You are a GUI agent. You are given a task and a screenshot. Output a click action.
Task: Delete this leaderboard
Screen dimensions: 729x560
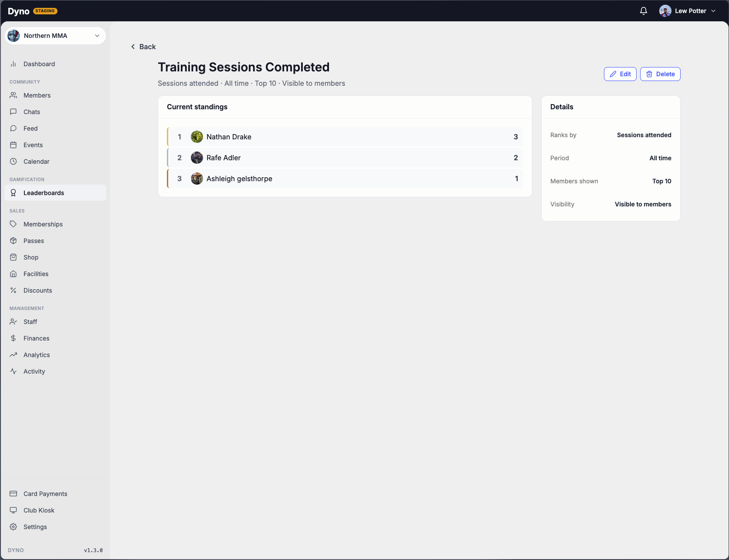[x=660, y=74]
